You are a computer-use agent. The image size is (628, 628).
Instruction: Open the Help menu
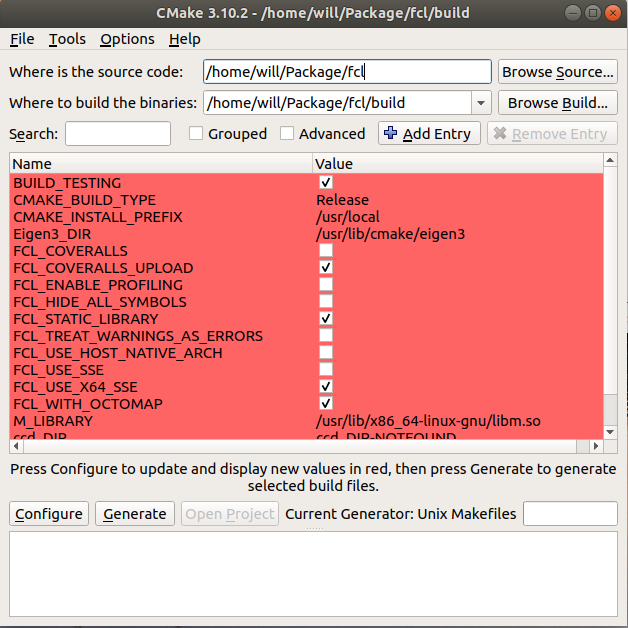[184, 39]
